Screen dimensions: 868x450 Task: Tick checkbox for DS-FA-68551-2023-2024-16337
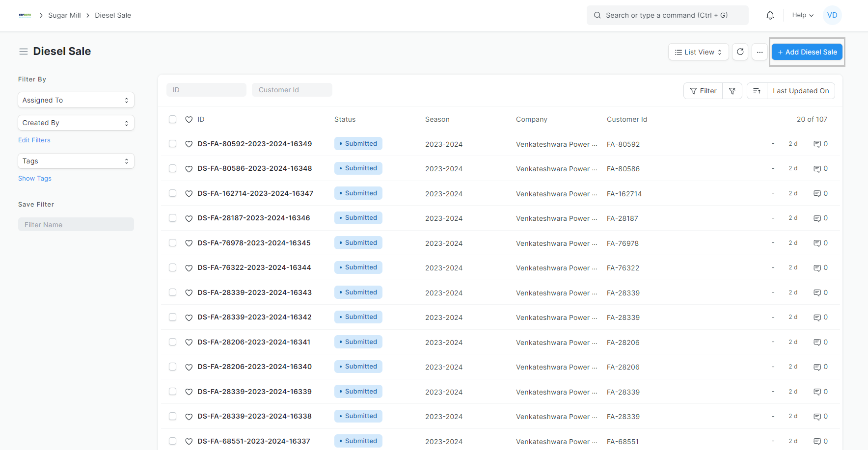tap(172, 441)
